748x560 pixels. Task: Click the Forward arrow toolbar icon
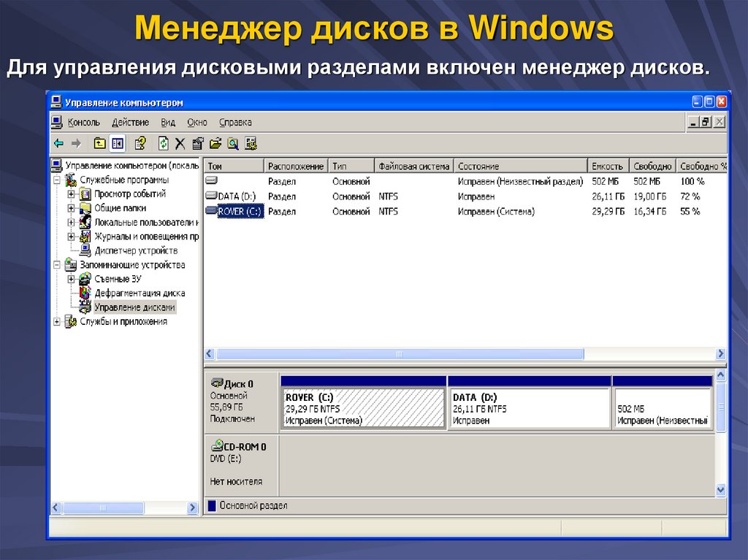tap(76, 143)
